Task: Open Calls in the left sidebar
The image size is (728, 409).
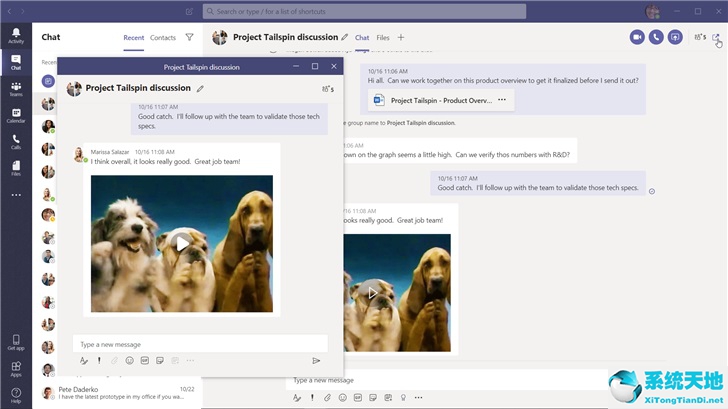Action: pos(16,142)
